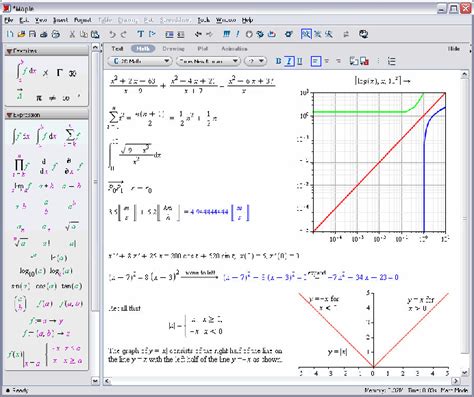Click the Hide button
Image resolution: width=474 pixels, height=397 pixels.
(454, 49)
